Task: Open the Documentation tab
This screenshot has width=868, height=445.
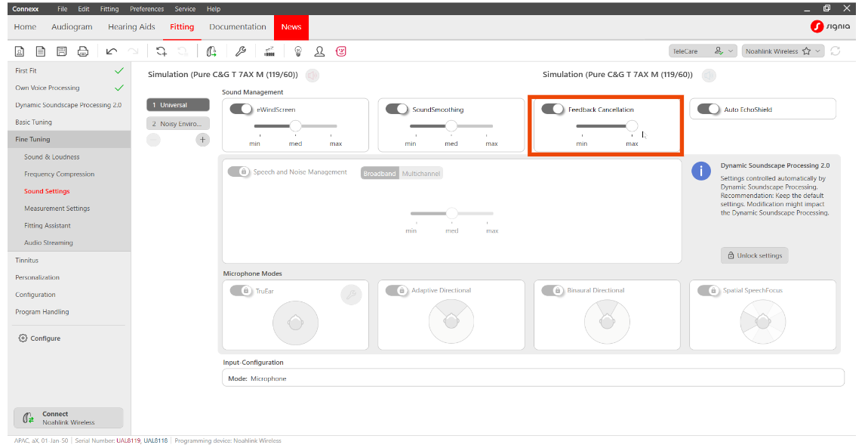Action: pyautogui.click(x=238, y=26)
